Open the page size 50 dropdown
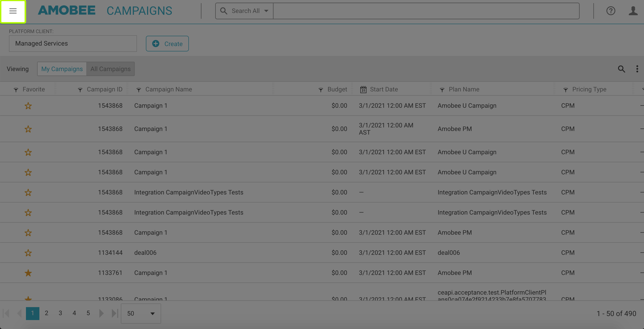The height and width of the screenshot is (329, 644). (141, 314)
